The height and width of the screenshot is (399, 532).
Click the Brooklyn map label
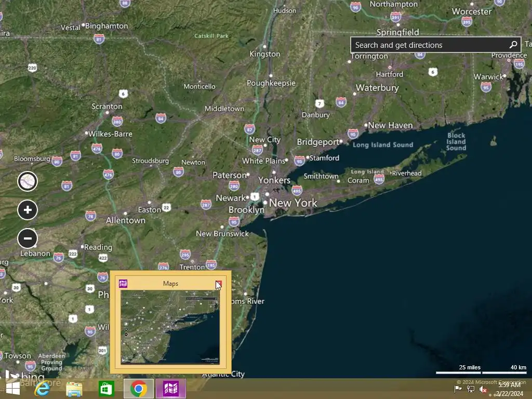246,210
